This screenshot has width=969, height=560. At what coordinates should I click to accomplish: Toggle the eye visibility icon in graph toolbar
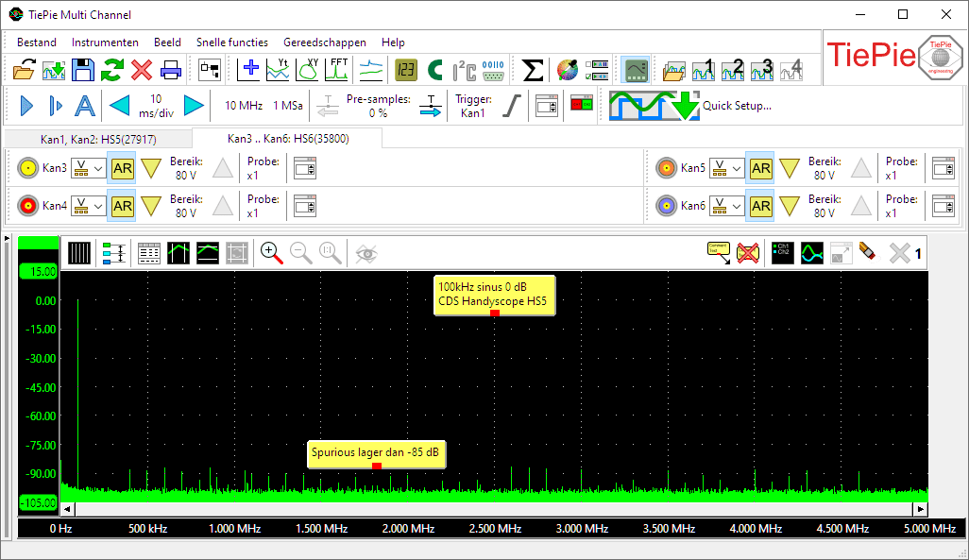click(365, 253)
